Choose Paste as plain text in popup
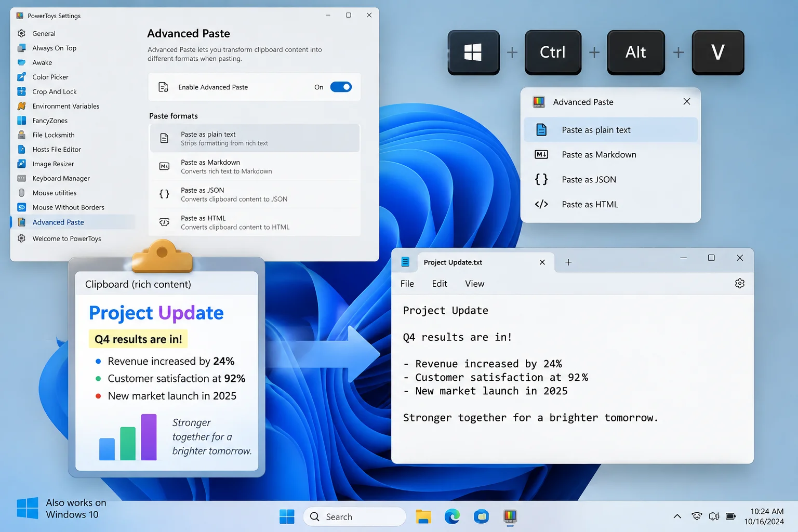Viewport: 798px width, 532px height. coord(610,130)
